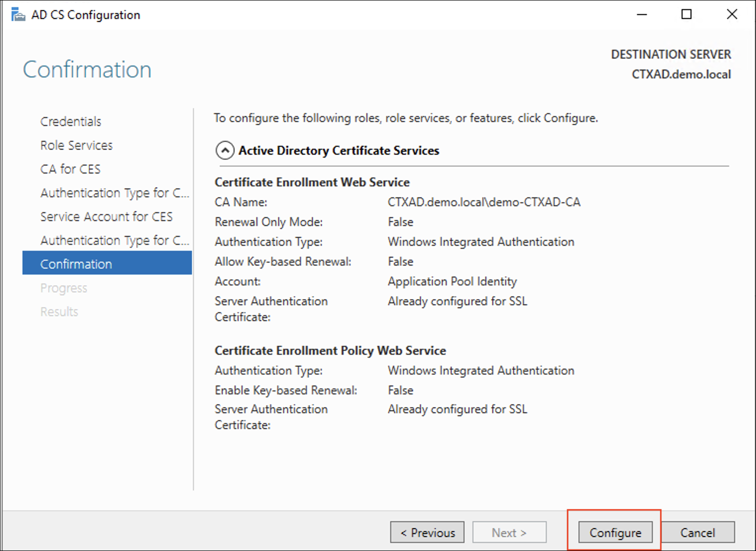This screenshot has width=756, height=551.
Task: Collapse the Active Directory Certificate Services section
Action: [x=225, y=150]
